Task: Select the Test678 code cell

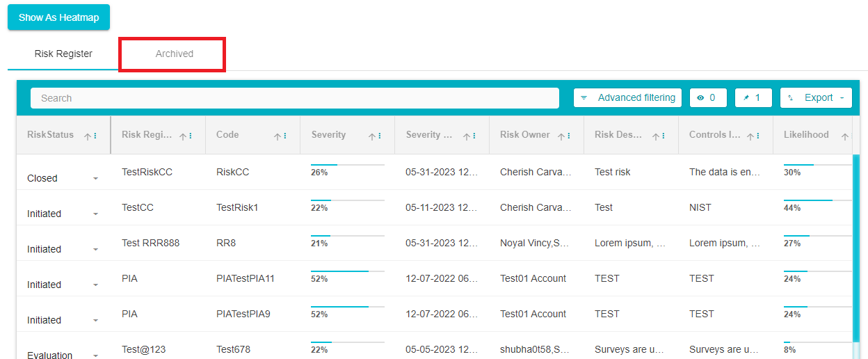Action: click(x=233, y=349)
